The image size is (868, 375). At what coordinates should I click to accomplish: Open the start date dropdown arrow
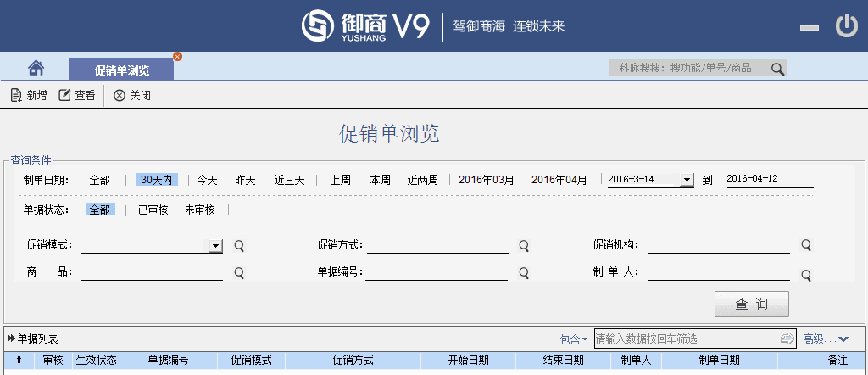coord(687,180)
